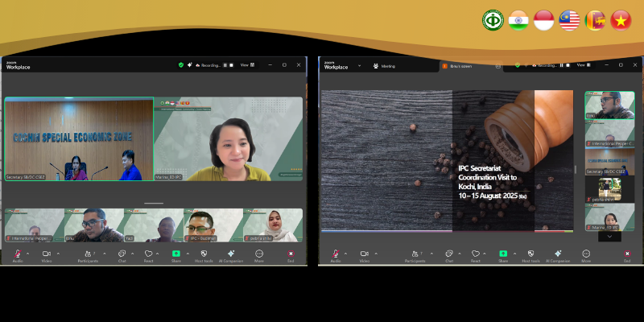
Task: Open the More options in the gallery view window
Action: [x=259, y=254]
